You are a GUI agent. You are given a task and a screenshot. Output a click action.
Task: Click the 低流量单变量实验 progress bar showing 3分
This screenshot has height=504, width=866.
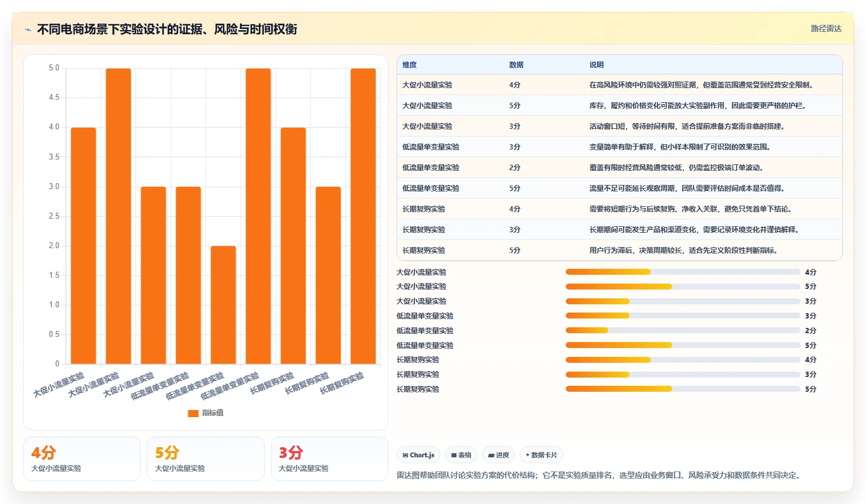[683, 316]
